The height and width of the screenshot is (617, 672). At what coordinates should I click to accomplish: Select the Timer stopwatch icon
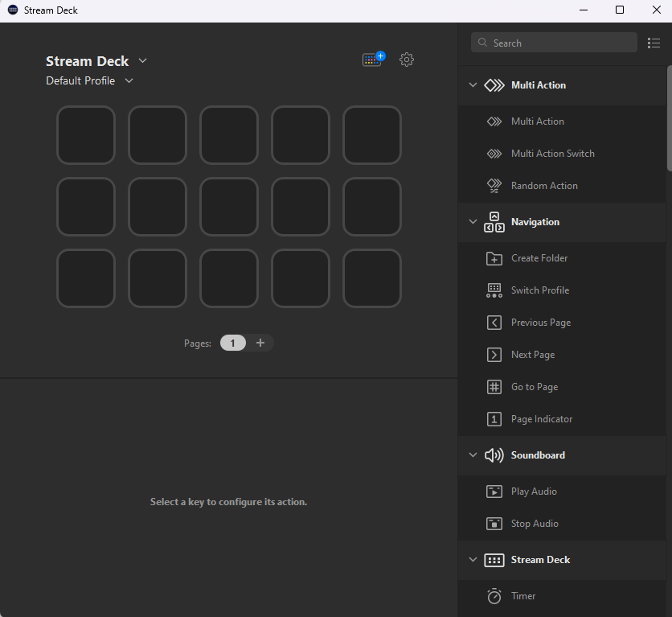[x=494, y=596]
